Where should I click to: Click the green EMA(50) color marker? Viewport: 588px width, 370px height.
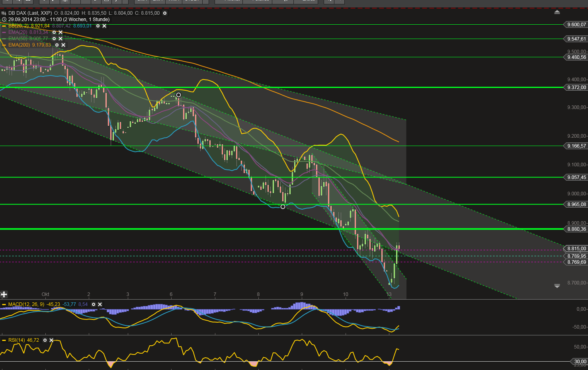coord(4,39)
